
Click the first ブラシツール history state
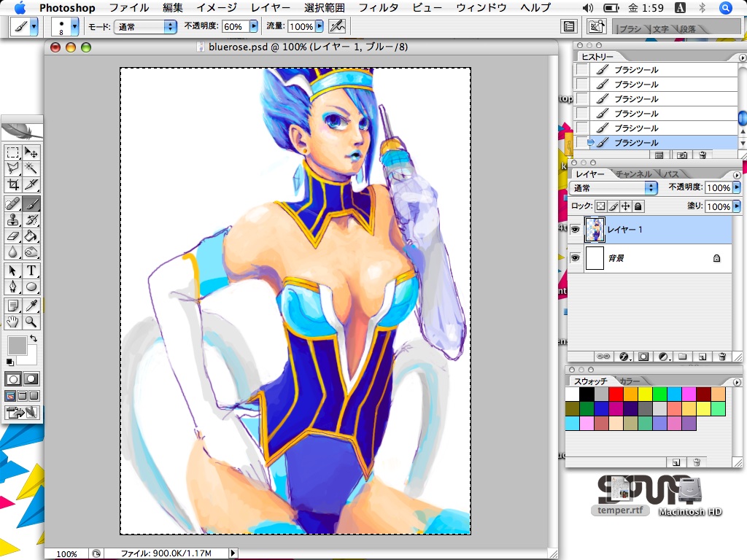coord(636,70)
